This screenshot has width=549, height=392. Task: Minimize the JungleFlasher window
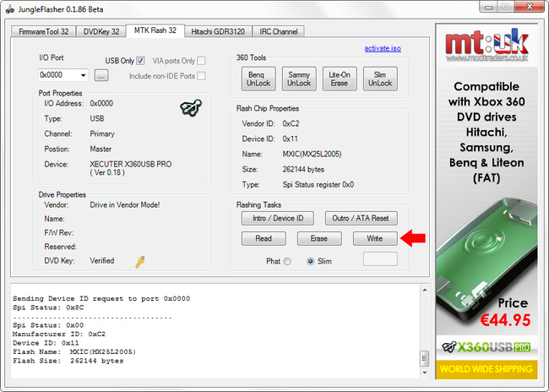click(x=489, y=7)
